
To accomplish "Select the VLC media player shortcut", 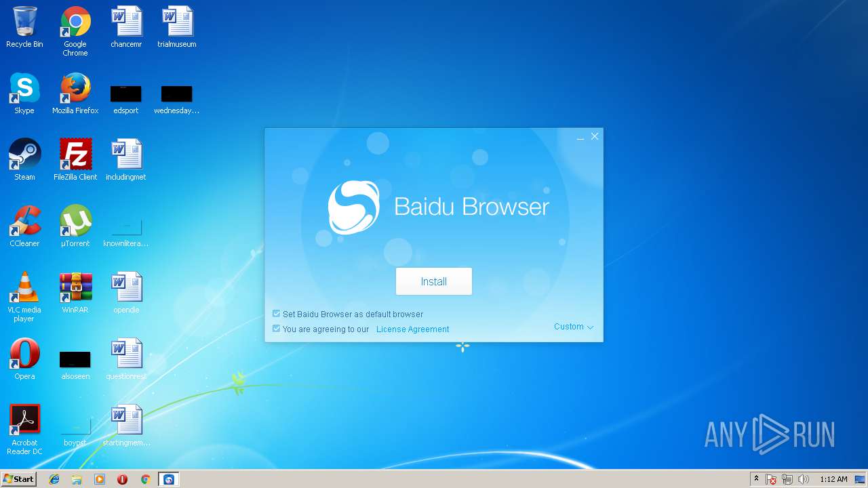I will 24,297.
